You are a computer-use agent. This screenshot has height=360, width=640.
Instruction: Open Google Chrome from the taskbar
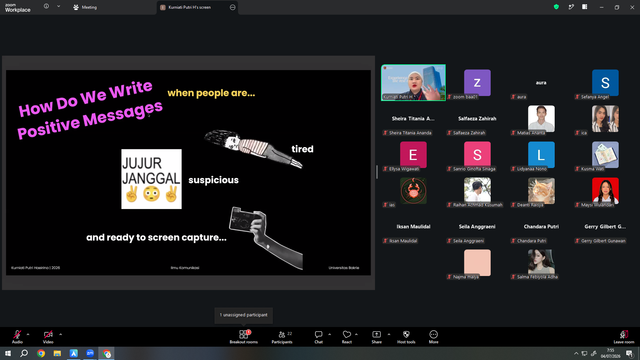pyautogui.click(x=41, y=353)
